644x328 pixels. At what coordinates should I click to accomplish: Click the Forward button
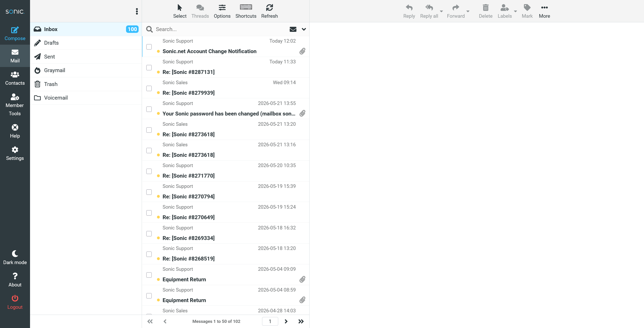click(x=456, y=11)
